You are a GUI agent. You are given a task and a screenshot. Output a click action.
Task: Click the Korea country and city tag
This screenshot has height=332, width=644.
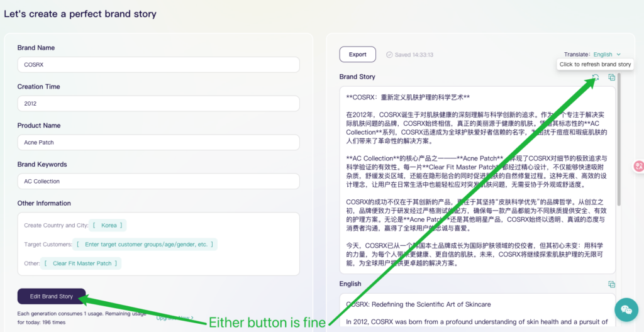coord(109,225)
